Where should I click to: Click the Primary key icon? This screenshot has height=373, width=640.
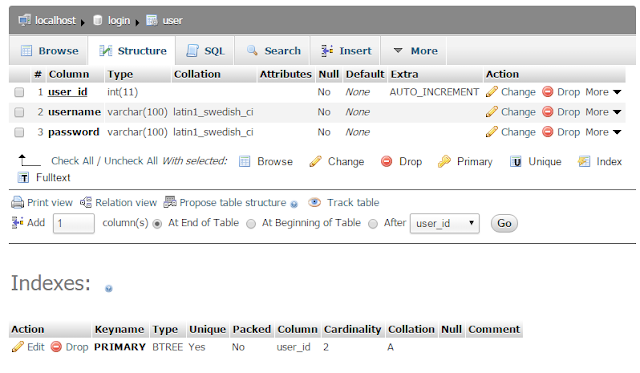pyautogui.click(x=444, y=162)
